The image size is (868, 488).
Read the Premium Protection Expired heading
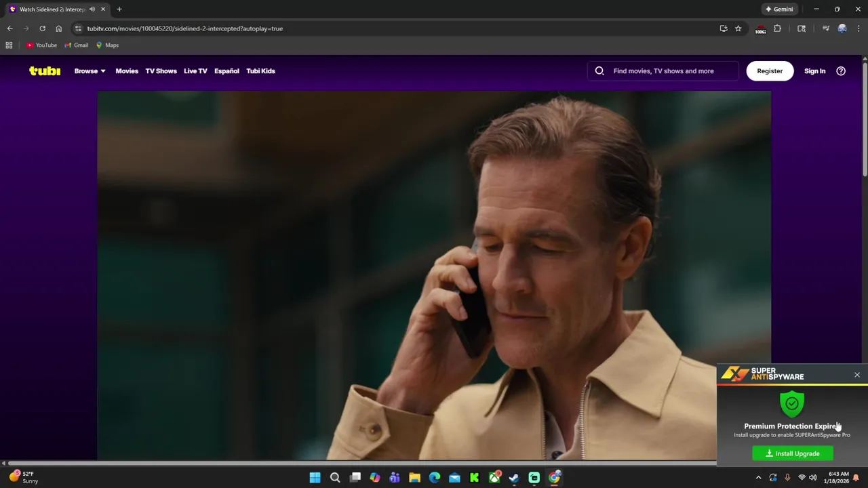click(792, 426)
